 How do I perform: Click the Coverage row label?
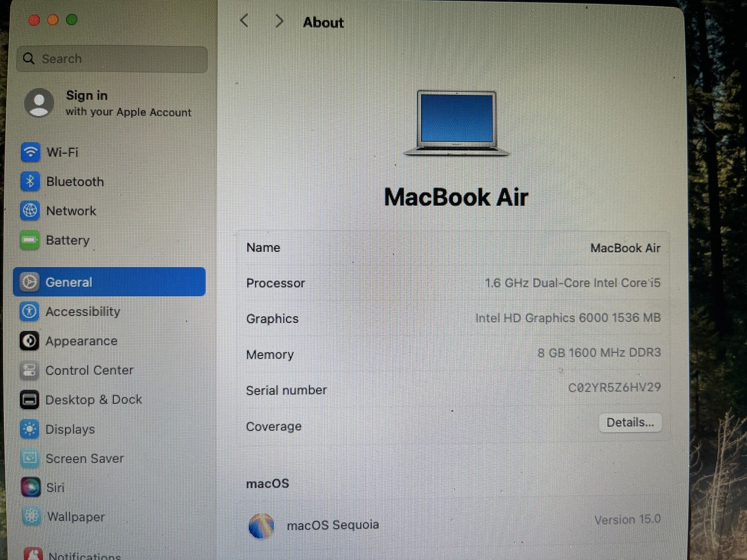coord(274,427)
